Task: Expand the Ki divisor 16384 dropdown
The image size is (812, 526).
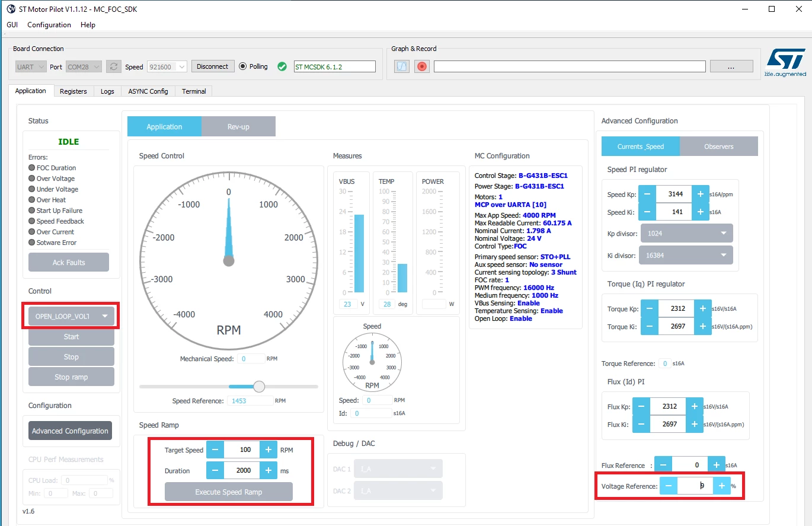Action: (x=687, y=255)
